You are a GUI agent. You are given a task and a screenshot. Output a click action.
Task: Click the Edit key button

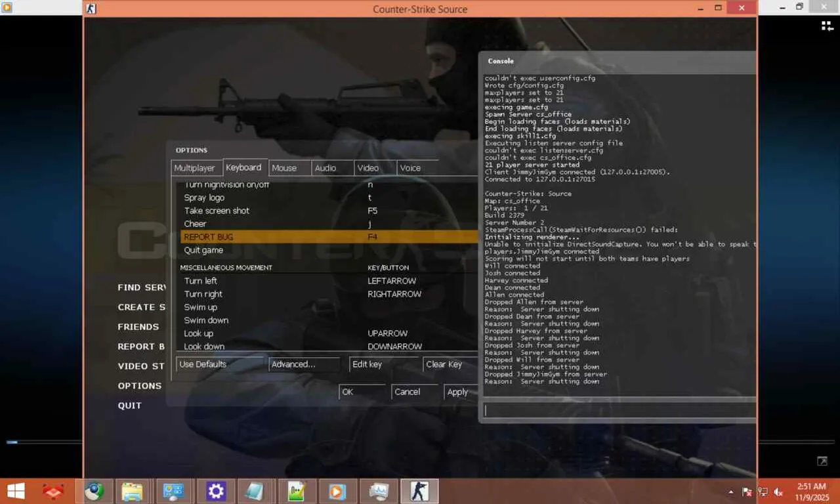point(385,364)
